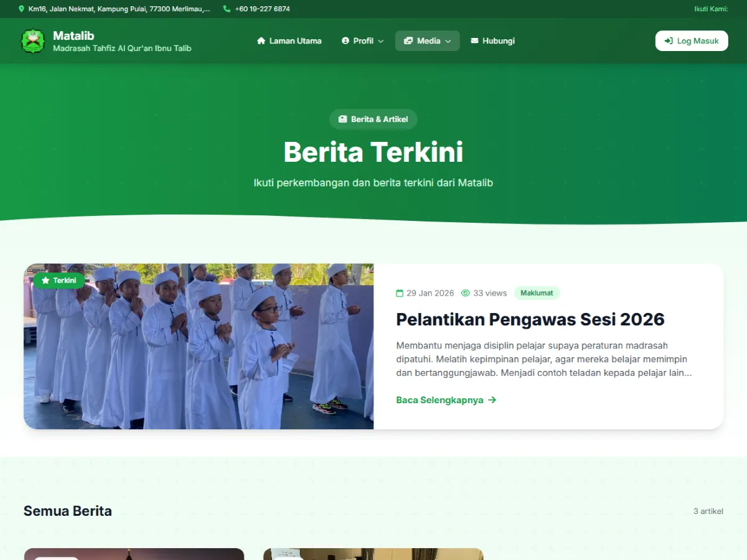Click the phone icon beside the number
The image size is (747, 560).
[227, 9]
